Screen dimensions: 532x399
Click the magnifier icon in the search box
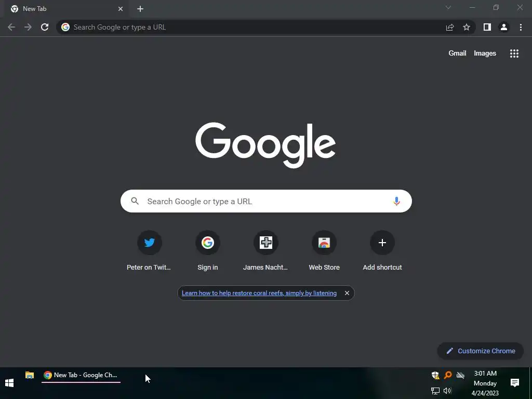pyautogui.click(x=135, y=201)
